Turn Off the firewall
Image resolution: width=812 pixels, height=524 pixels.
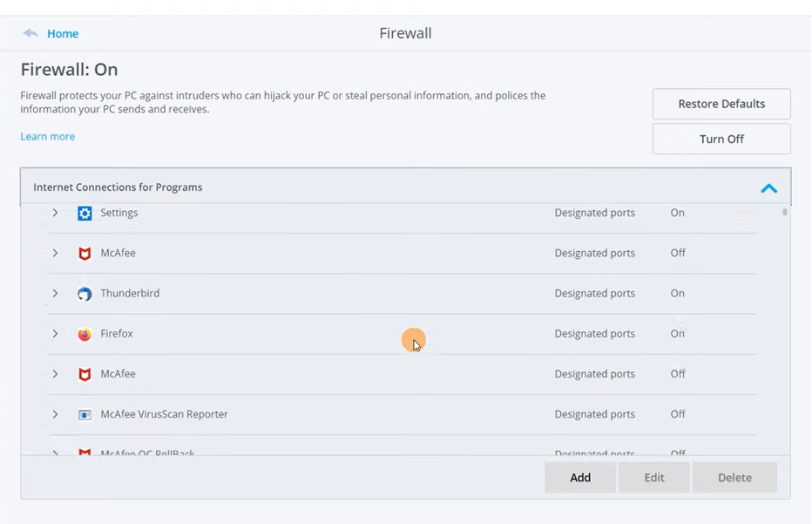point(721,139)
